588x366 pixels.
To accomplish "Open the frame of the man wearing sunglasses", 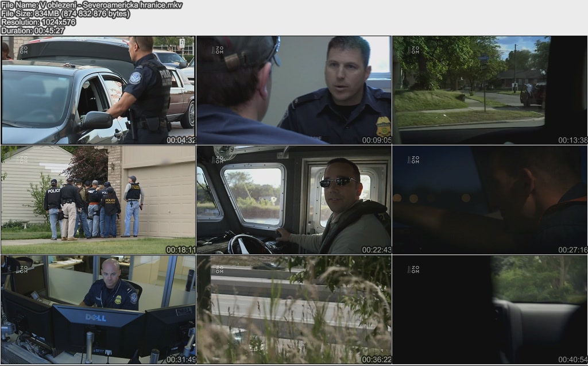I will pyautogui.click(x=294, y=199).
